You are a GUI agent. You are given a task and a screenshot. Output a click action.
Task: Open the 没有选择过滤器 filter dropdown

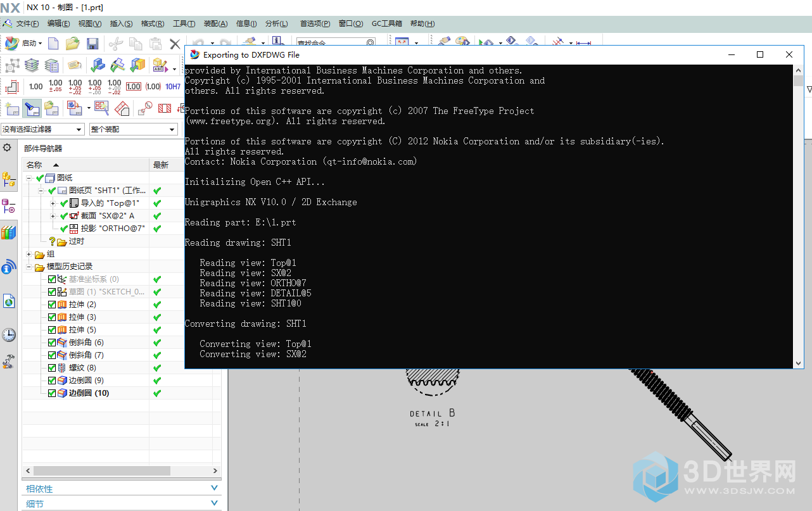tap(42, 129)
